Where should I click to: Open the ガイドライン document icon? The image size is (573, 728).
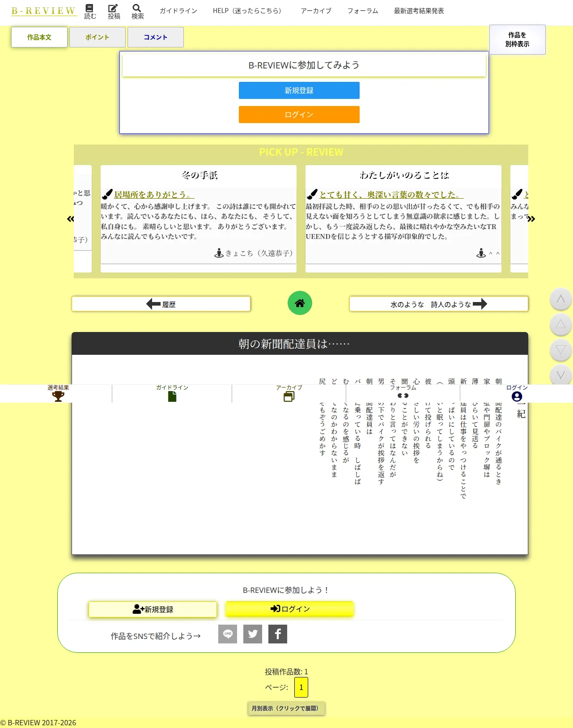tap(172, 396)
